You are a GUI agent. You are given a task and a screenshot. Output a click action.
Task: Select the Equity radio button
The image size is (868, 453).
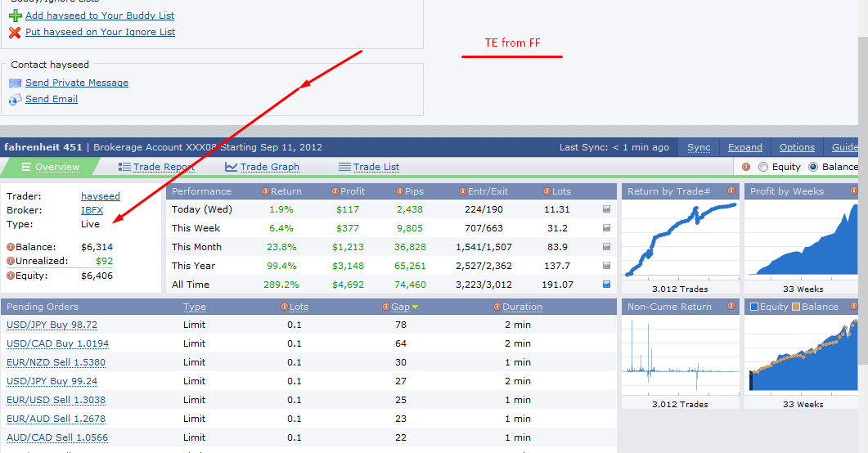pos(763,167)
